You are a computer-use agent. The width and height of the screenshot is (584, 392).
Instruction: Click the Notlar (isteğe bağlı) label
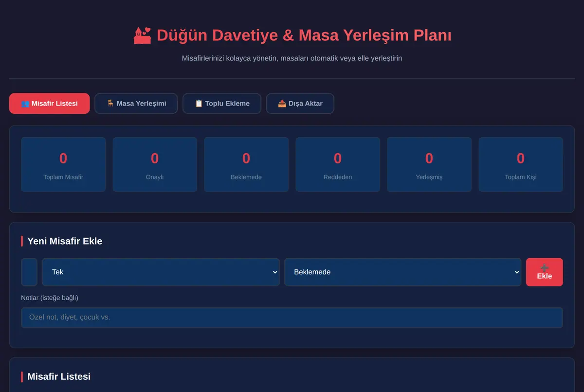[50, 298]
